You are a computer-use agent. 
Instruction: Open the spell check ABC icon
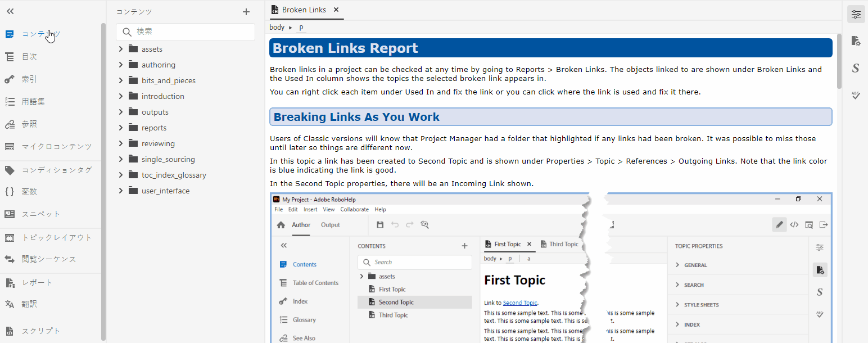856,96
